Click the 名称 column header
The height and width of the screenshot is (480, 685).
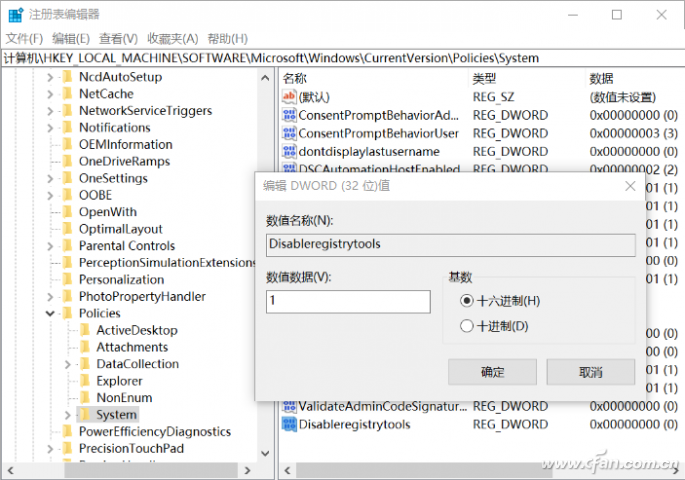pos(295,78)
